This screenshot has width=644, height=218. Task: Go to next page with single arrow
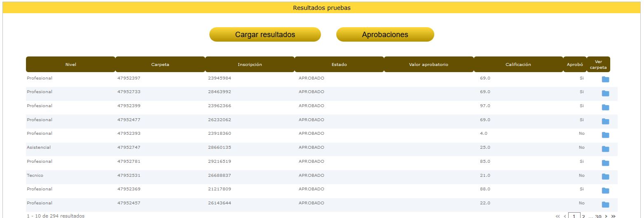pos(606,216)
